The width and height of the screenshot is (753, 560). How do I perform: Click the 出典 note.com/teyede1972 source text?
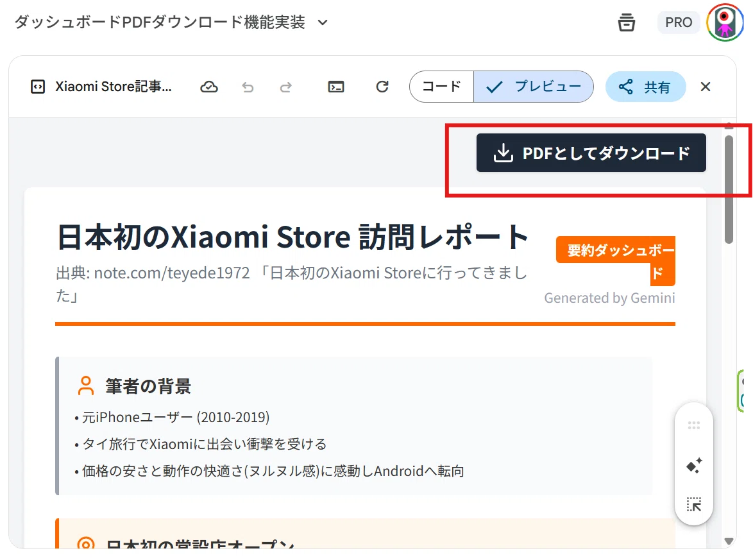coord(292,284)
